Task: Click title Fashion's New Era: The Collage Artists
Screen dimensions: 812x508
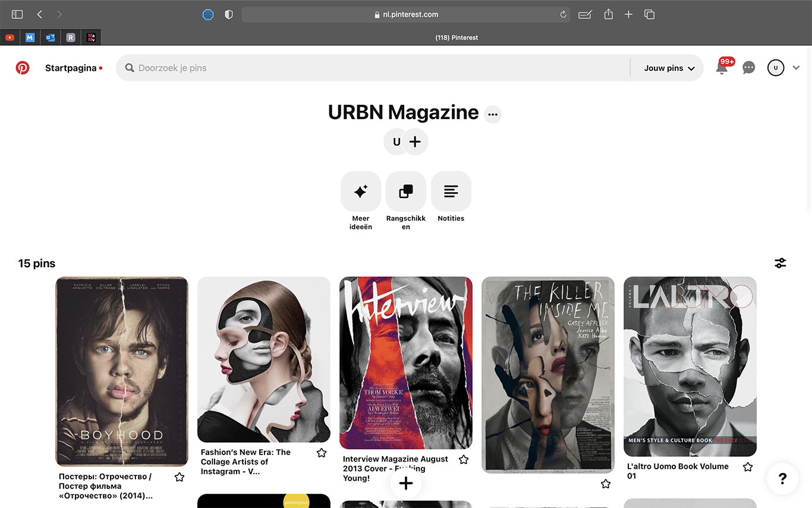Action: click(x=246, y=462)
